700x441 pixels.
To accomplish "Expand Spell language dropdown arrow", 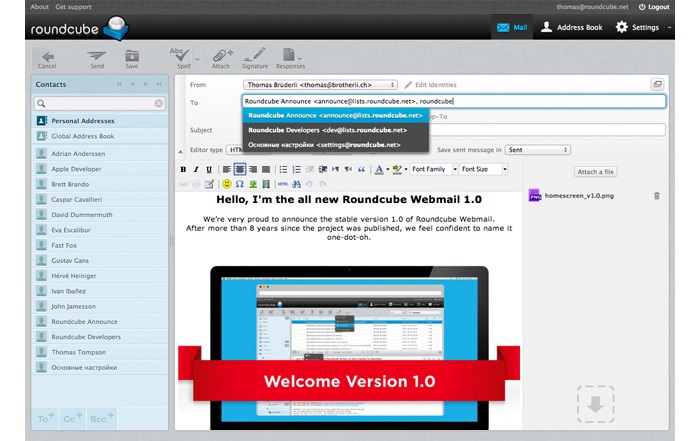I will pyautogui.click(x=197, y=59).
